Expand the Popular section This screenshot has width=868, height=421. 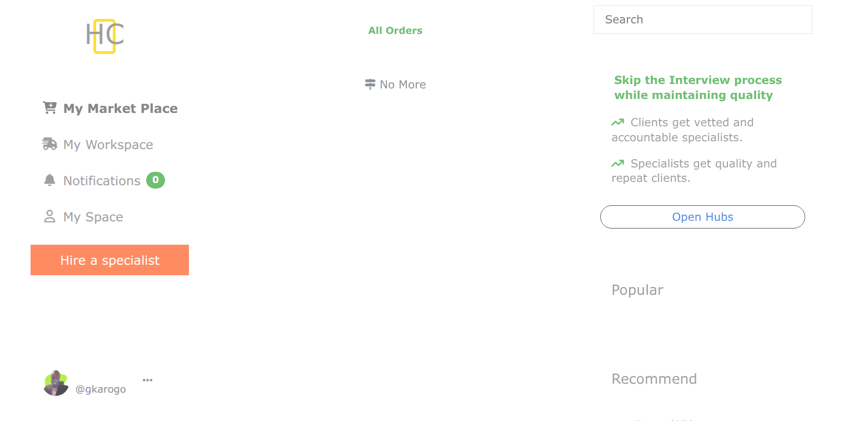[x=637, y=290]
